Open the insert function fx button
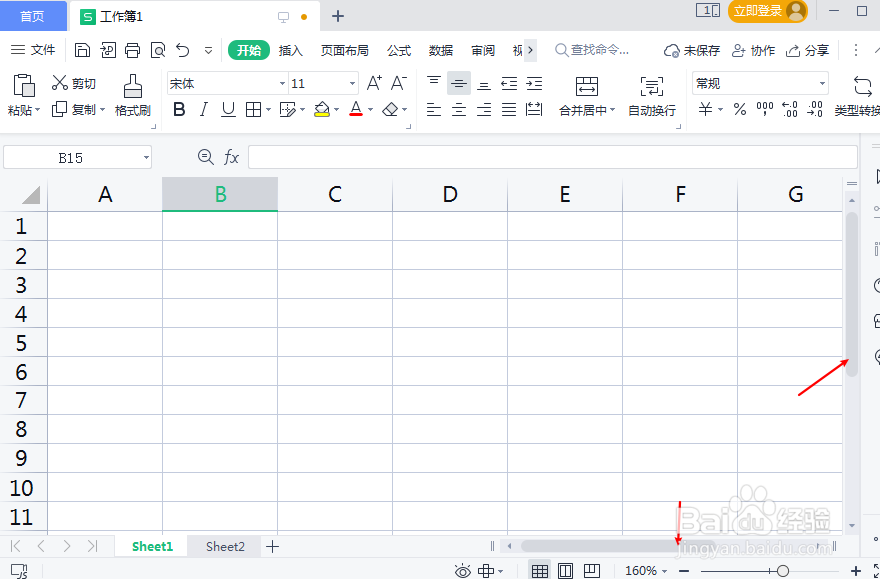Viewport: 880px width, 579px height. 231,157
